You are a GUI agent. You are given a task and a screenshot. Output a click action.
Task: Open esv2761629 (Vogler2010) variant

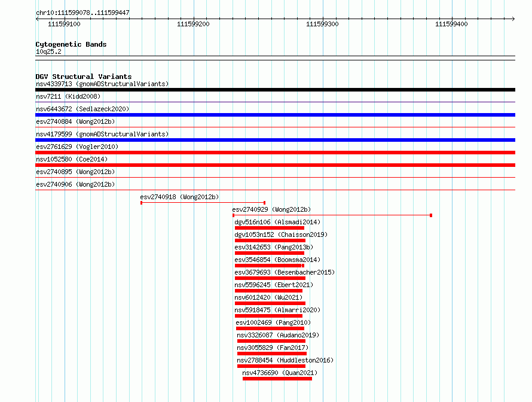click(x=77, y=147)
